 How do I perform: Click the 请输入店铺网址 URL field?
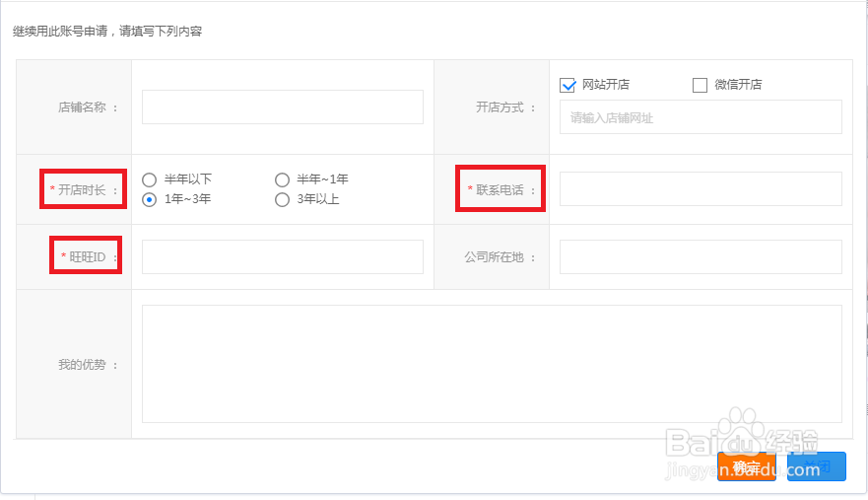click(701, 117)
